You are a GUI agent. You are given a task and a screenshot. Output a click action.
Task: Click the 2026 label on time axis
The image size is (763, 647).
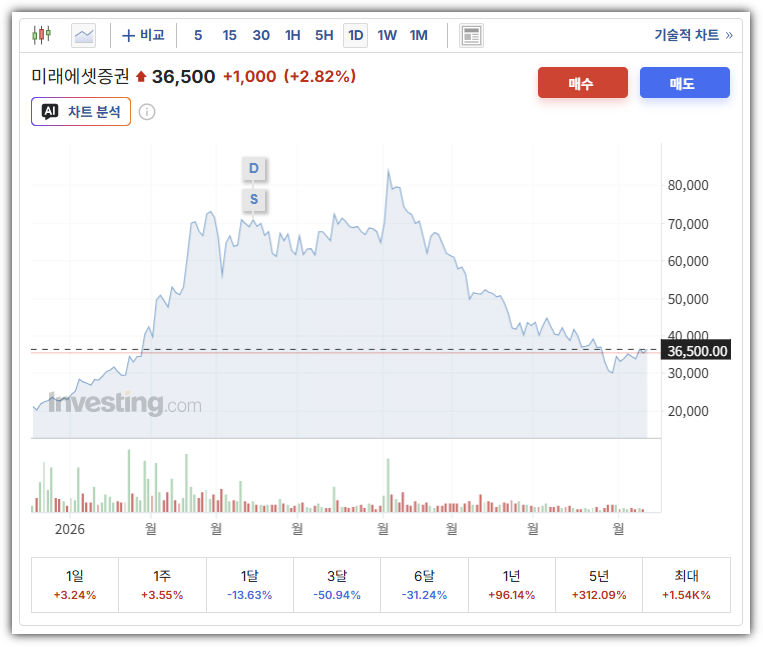(x=70, y=529)
